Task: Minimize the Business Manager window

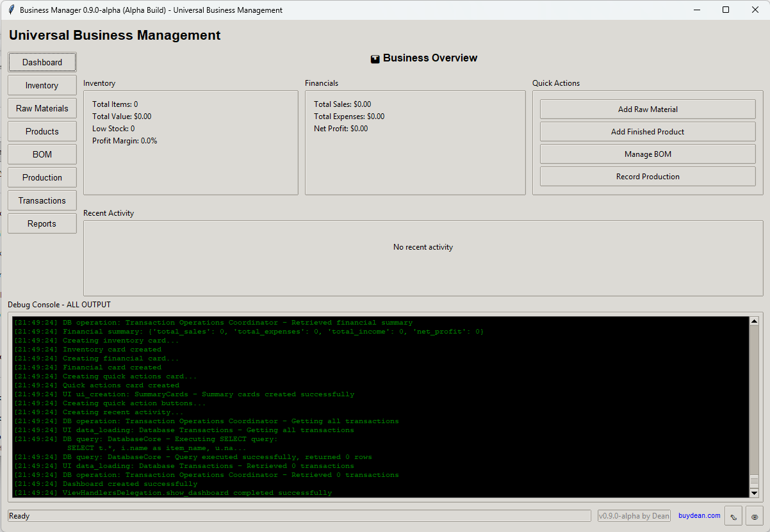Action: tap(696, 10)
